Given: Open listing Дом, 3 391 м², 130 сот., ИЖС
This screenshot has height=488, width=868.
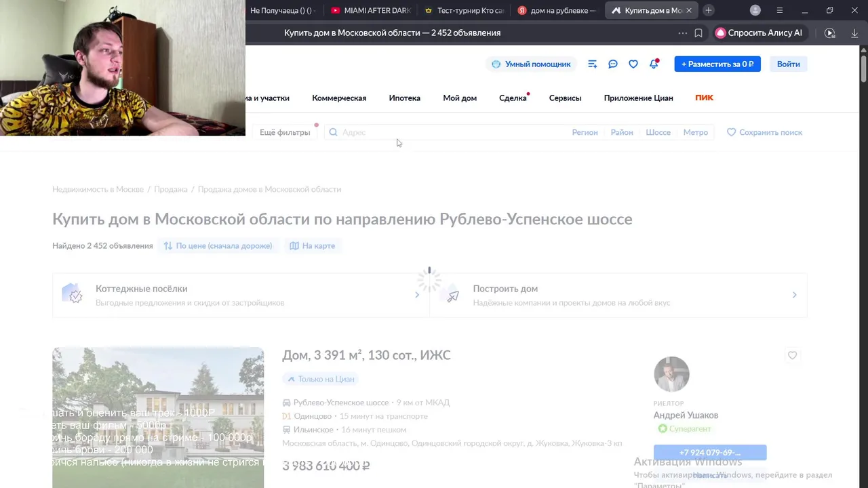Looking at the screenshot, I should click(x=366, y=355).
